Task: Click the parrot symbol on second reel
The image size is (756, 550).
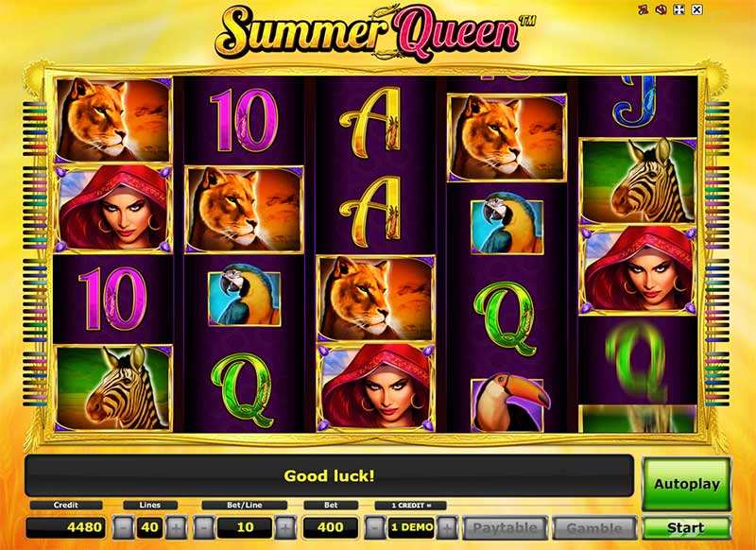Action: [244, 298]
